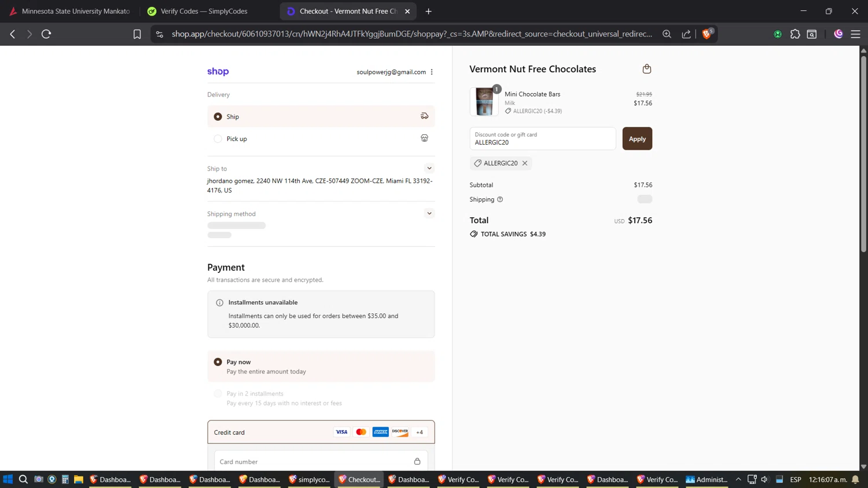Expand the Shipping method chevron

coord(429,213)
